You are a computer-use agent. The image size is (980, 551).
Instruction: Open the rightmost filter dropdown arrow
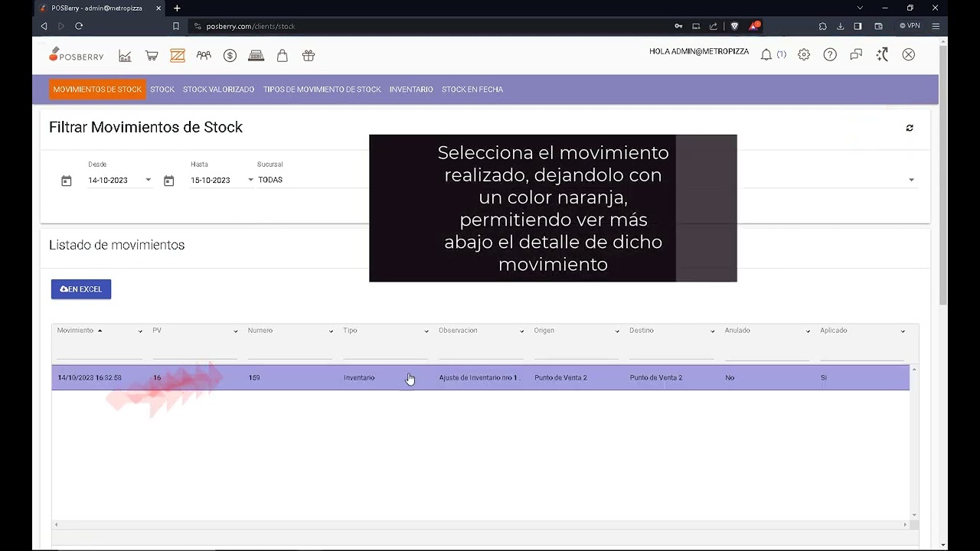(911, 181)
